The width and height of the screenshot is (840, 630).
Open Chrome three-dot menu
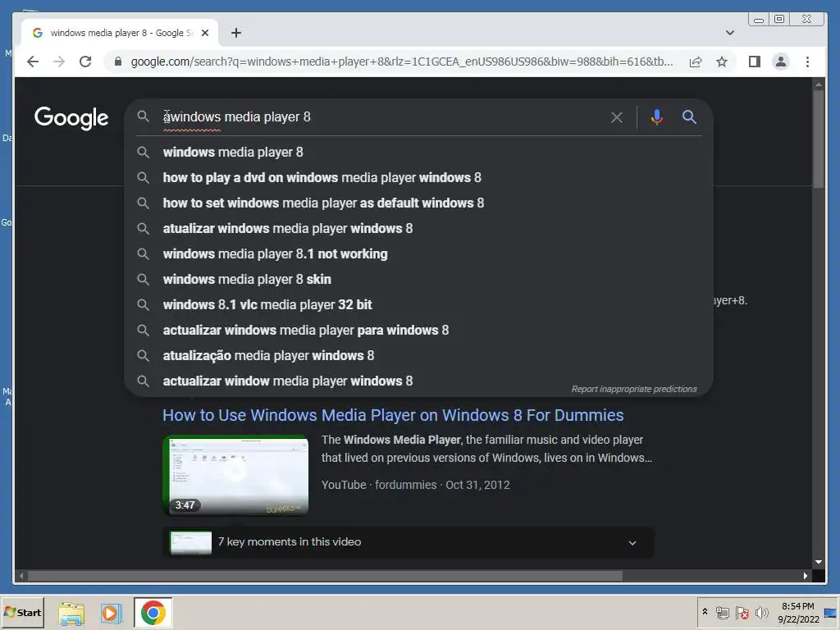pyautogui.click(x=807, y=62)
